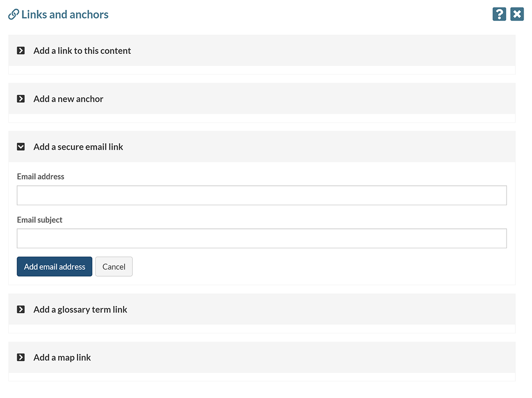Select the 'Add a link to this content' heading
The width and height of the screenshot is (532, 398).
click(82, 51)
